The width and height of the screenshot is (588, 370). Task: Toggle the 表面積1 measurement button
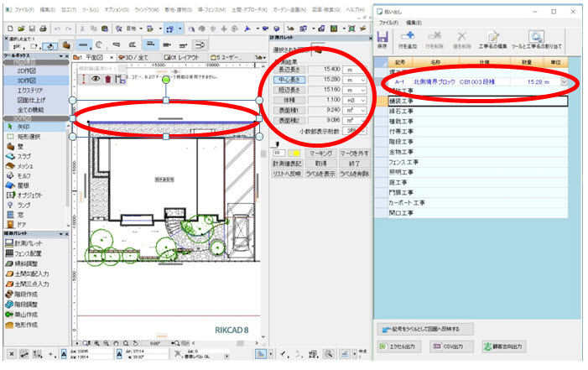tap(289, 110)
